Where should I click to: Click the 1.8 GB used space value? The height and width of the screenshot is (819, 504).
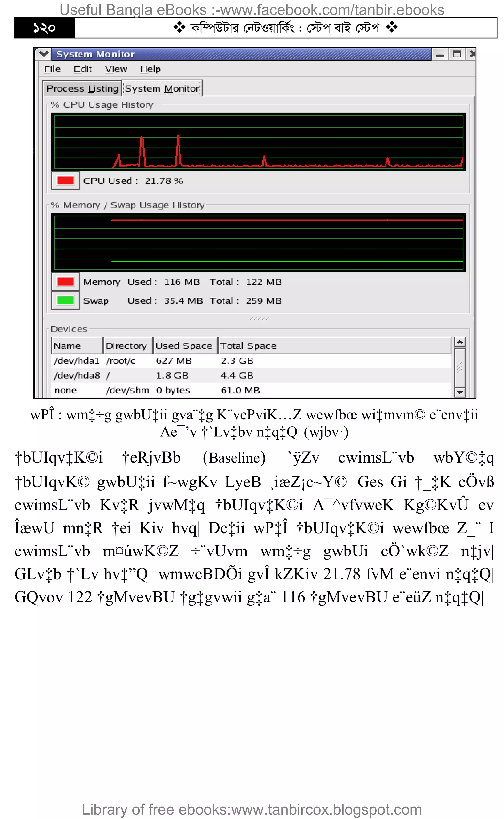click(x=172, y=375)
